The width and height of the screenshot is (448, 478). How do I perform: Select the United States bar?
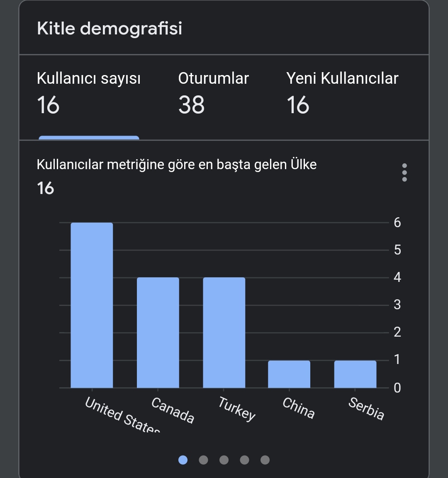[x=92, y=305]
